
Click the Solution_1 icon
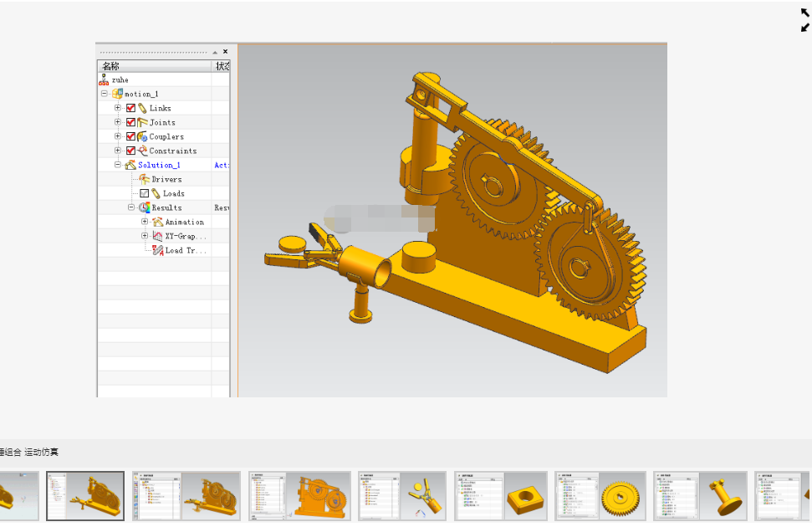(x=130, y=166)
